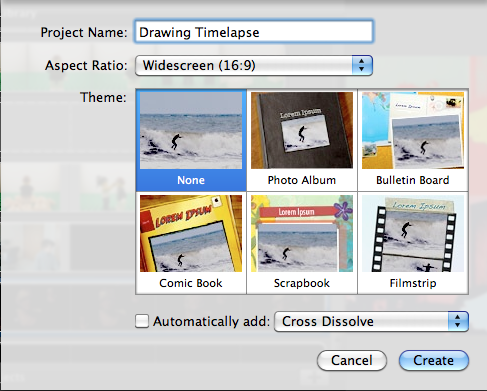Select the Scrapbook theme preview image
Image resolution: width=487 pixels, height=391 pixels.
point(302,233)
